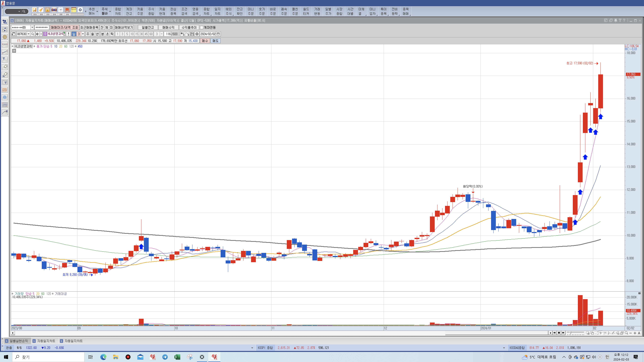Image resolution: width=644 pixels, height=362 pixels.
Task: Click the 일별잔고 button
Action: (x=148, y=28)
